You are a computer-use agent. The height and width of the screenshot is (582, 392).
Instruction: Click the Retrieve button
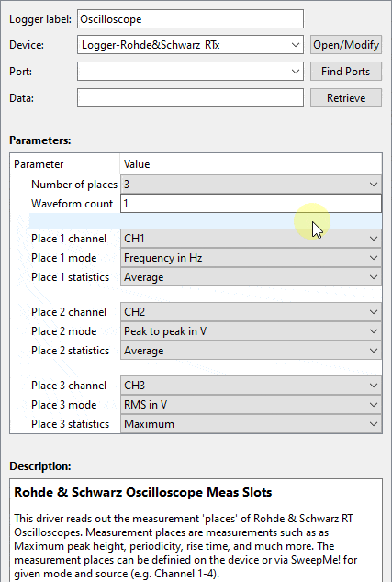[346, 98]
